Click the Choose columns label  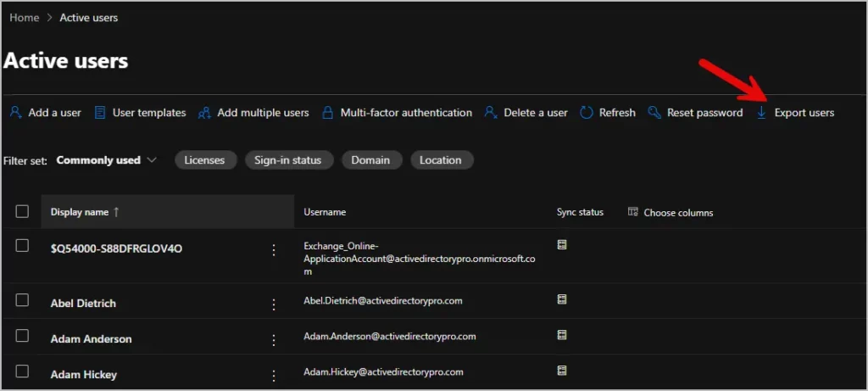coord(678,213)
